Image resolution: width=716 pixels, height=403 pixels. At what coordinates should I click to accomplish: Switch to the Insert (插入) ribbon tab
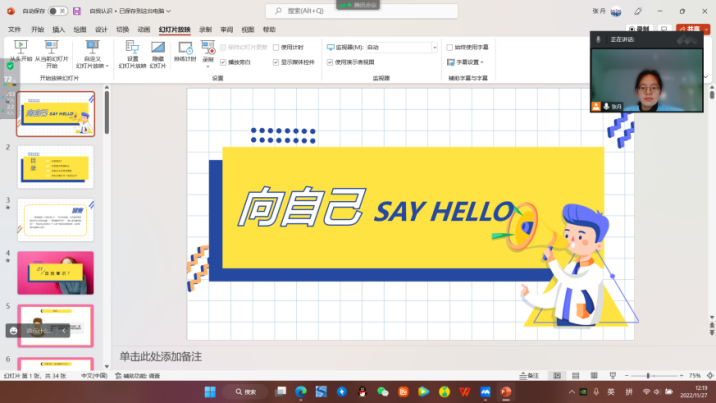tap(58, 30)
